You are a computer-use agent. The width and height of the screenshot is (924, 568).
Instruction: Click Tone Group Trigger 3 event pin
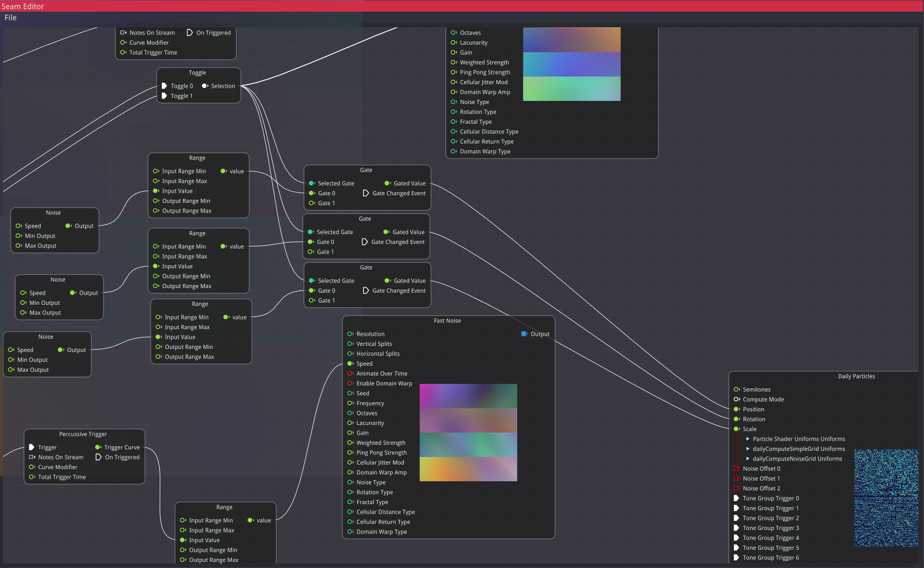pyautogui.click(x=736, y=528)
